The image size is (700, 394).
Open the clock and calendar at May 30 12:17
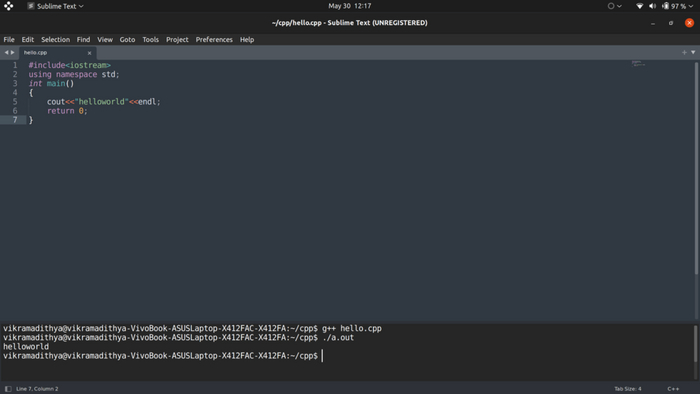[350, 6]
